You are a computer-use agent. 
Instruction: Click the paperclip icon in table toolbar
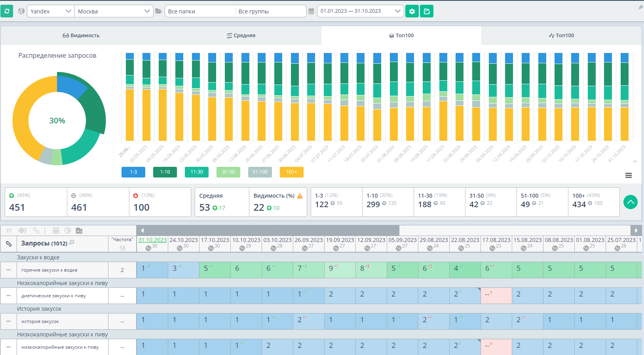click(36, 230)
